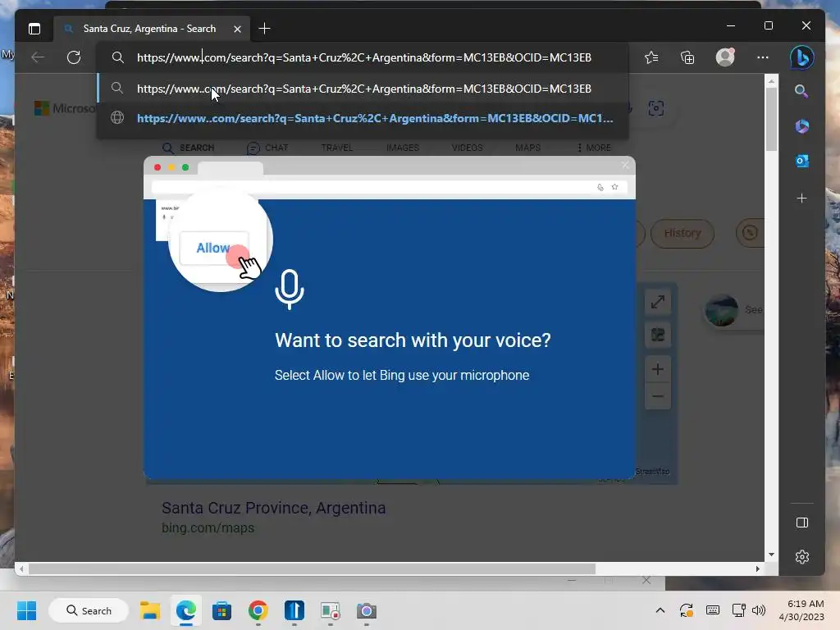The height and width of the screenshot is (630, 840).
Task: Open the profile avatar icon
Action: coord(725,57)
